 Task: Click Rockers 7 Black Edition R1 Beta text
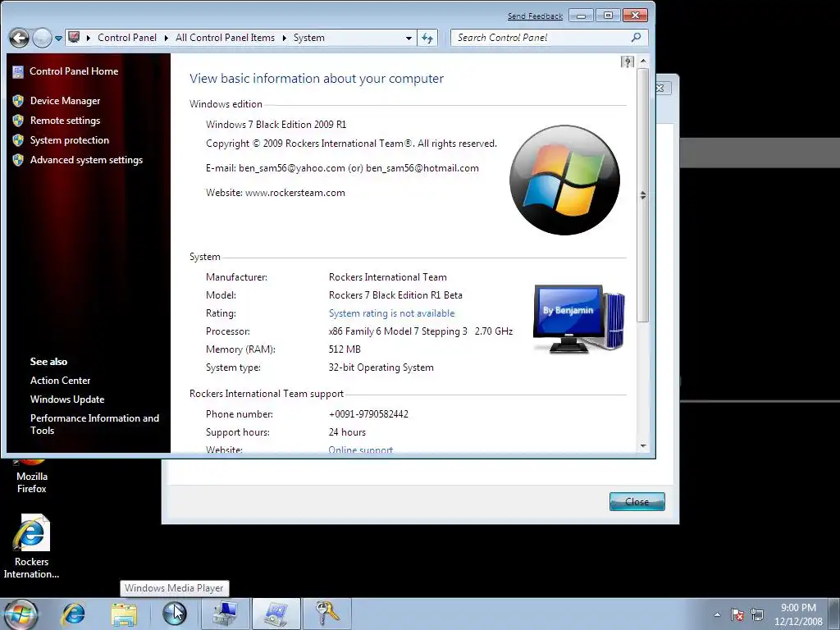[395, 295]
